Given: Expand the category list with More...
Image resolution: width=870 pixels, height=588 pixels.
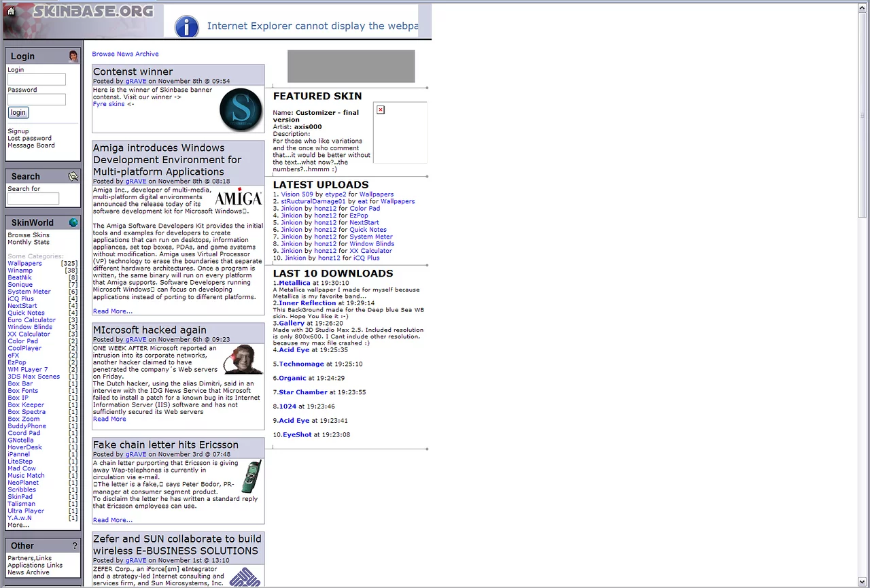Looking at the screenshot, I should pos(18,525).
